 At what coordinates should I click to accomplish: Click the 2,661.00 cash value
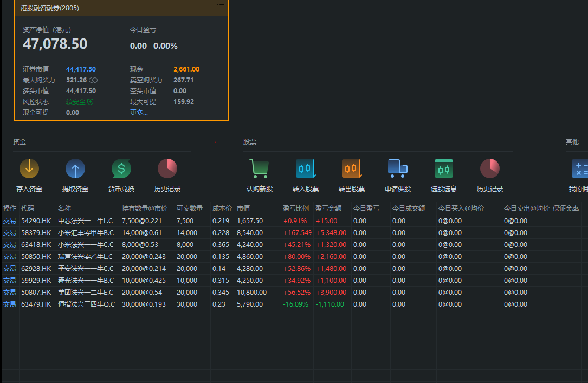click(x=186, y=69)
